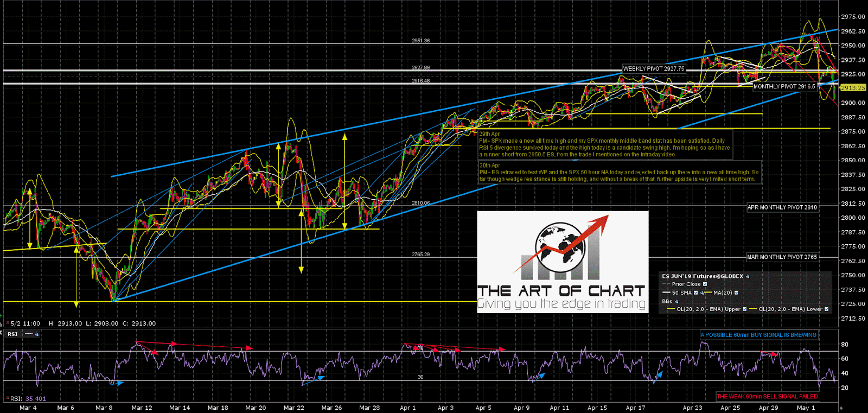The height and width of the screenshot is (413, 868).
Task: Click the weak 60min sell signal failed note
Action: coord(767,396)
